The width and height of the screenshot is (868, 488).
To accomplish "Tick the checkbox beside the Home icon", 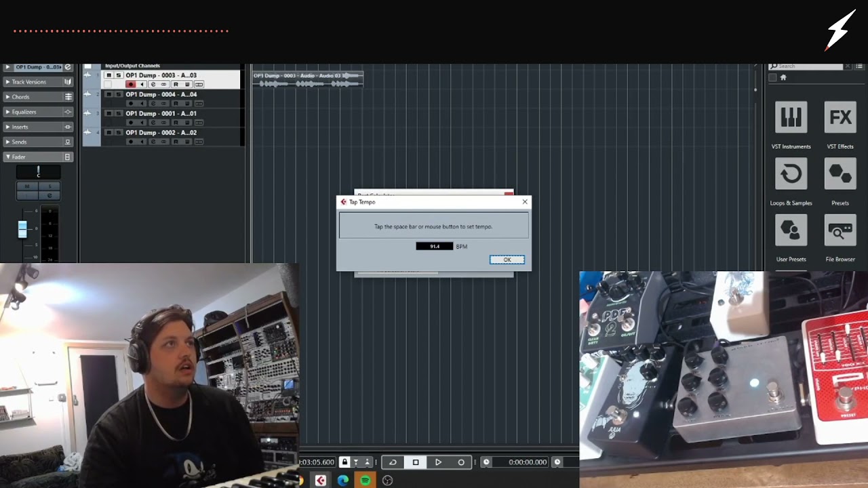I will (x=772, y=78).
